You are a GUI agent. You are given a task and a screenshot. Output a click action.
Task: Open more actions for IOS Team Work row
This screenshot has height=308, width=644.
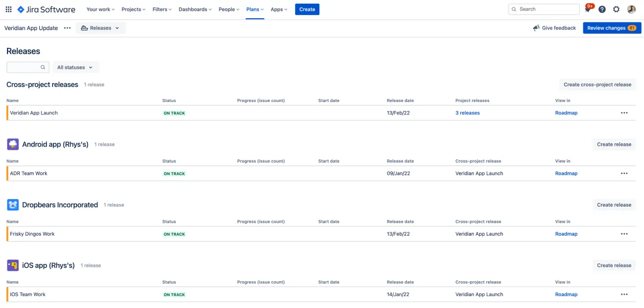624,295
